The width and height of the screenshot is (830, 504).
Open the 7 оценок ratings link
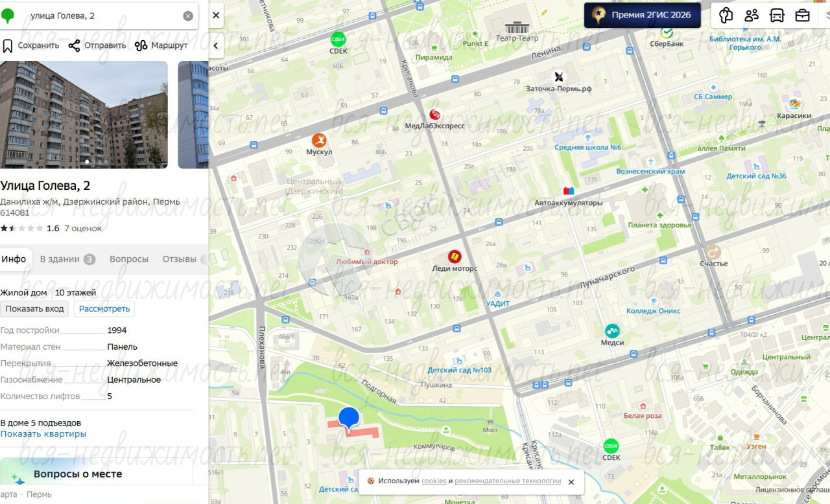pos(83,228)
